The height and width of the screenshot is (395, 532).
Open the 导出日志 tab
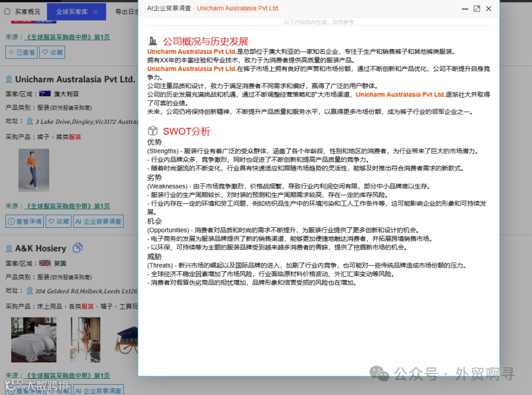[x=126, y=11]
